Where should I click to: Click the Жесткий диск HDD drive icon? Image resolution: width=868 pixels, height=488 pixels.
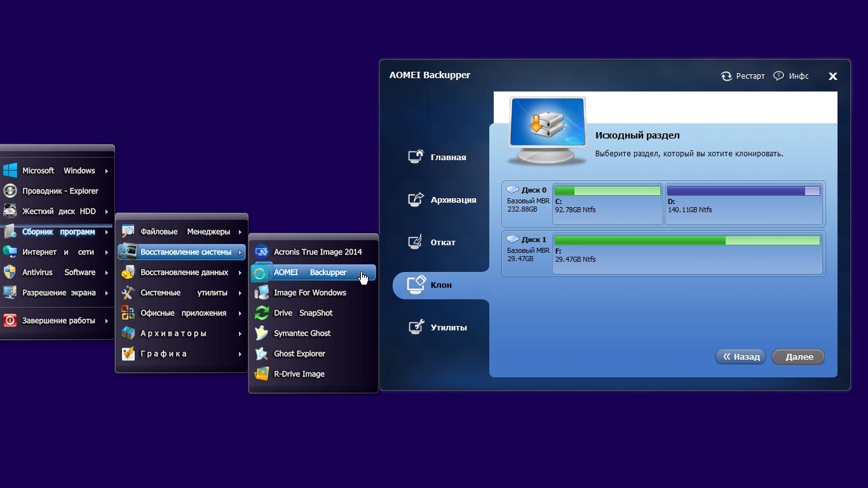[10, 211]
